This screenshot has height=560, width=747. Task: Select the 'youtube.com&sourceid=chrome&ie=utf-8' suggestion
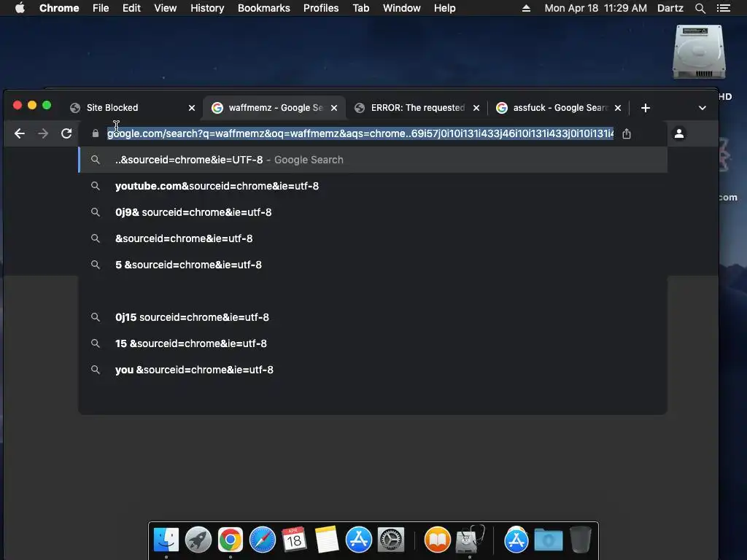tap(373, 186)
